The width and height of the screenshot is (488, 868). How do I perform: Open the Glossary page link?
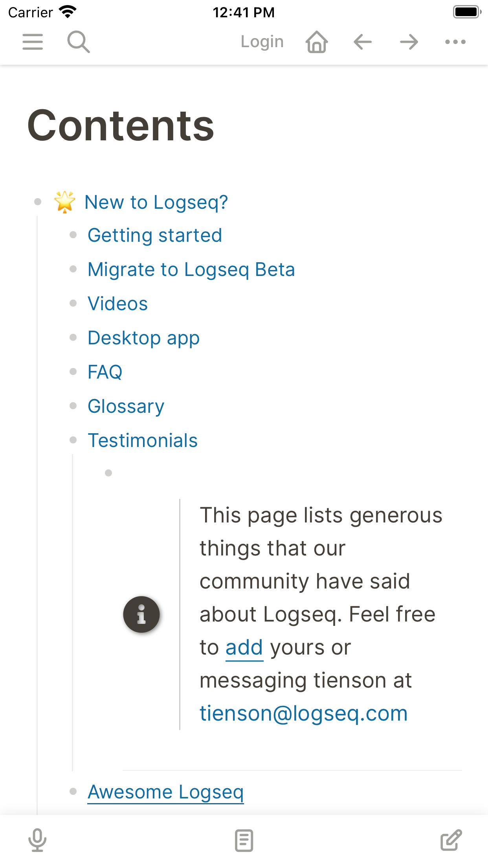[126, 406]
